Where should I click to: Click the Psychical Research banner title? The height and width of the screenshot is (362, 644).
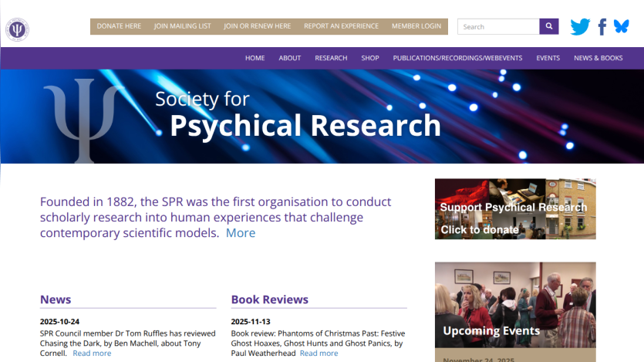click(x=305, y=126)
